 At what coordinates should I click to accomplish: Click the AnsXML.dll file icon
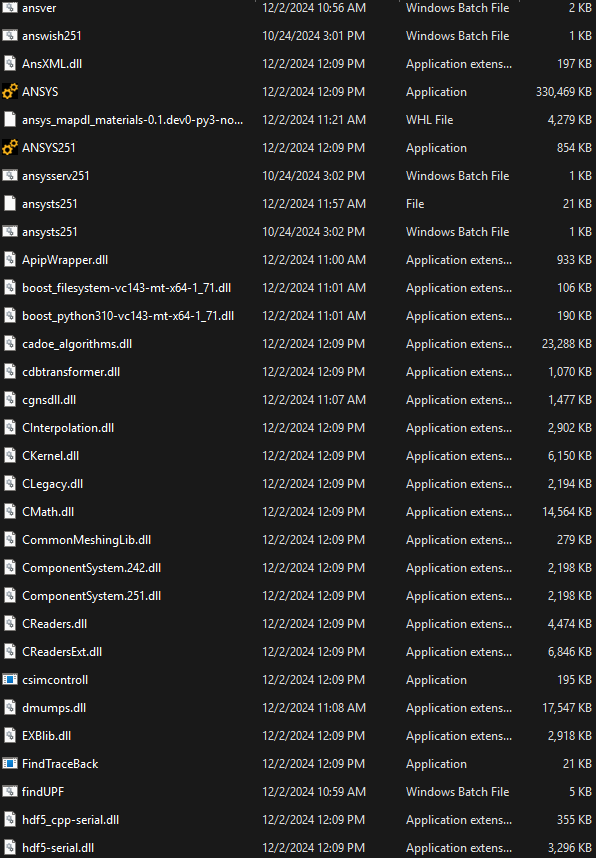(x=10, y=63)
